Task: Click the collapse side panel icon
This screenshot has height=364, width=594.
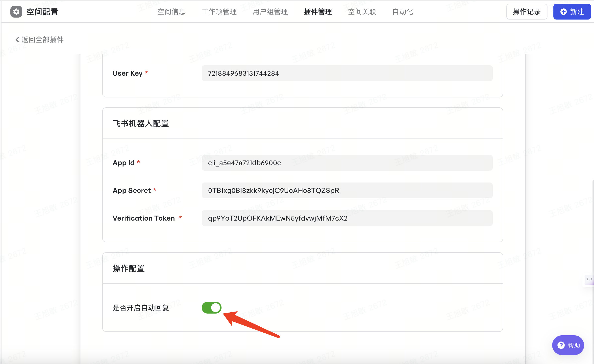Action: 590,279
